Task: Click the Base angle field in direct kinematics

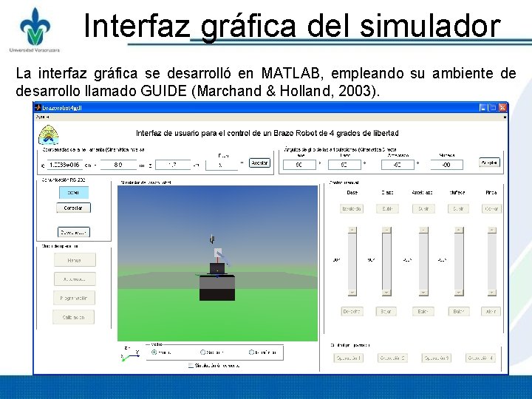Action: (299, 165)
